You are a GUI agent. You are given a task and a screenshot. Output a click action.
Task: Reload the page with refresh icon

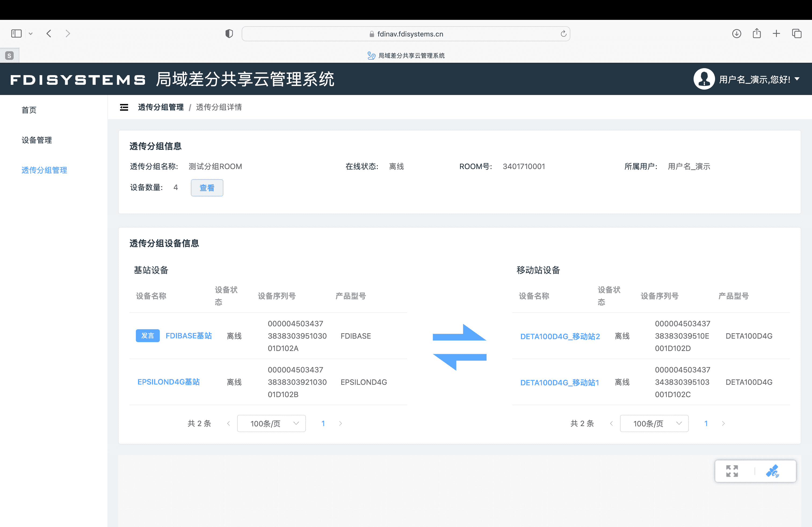(x=563, y=34)
